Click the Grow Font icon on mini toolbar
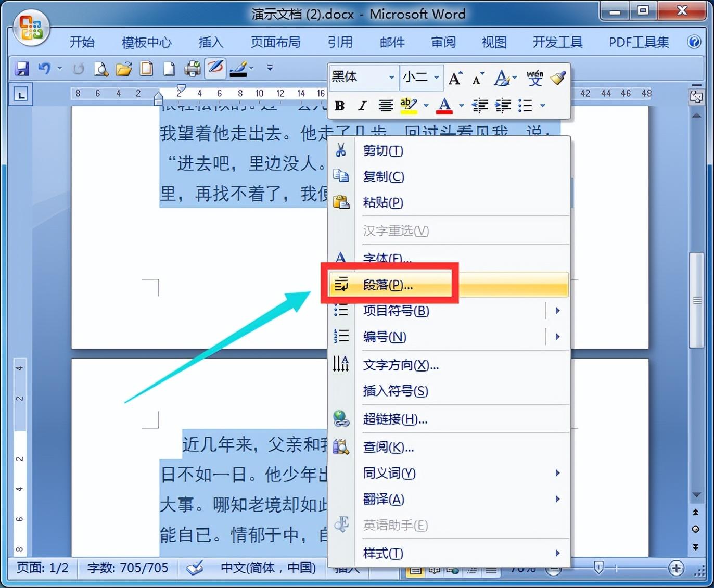Image resolution: width=714 pixels, height=588 pixels. pyautogui.click(x=455, y=78)
